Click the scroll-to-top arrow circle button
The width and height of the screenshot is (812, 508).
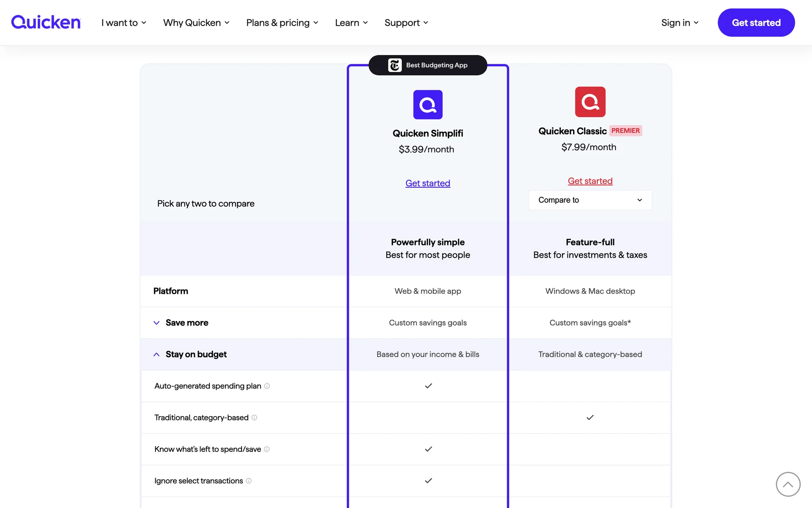click(x=787, y=484)
